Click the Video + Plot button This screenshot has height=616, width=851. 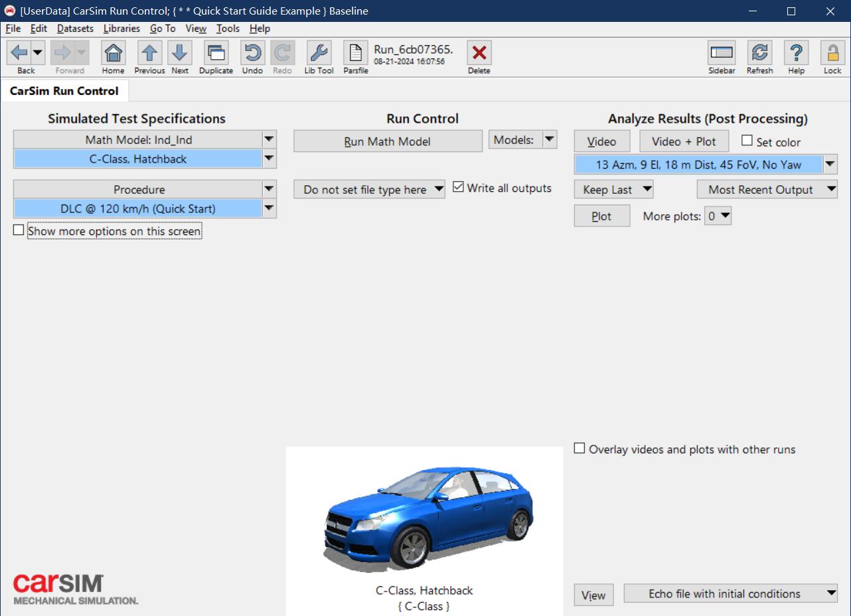coord(684,141)
